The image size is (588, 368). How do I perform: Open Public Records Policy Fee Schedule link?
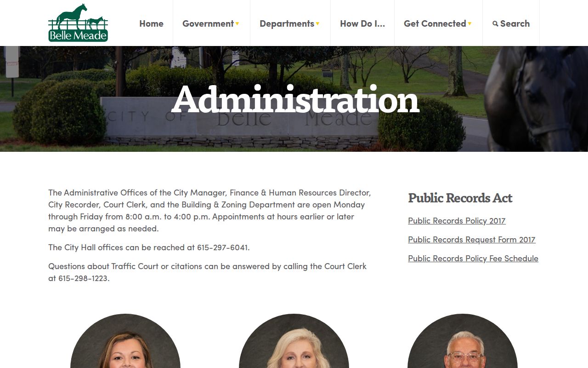tap(473, 259)
